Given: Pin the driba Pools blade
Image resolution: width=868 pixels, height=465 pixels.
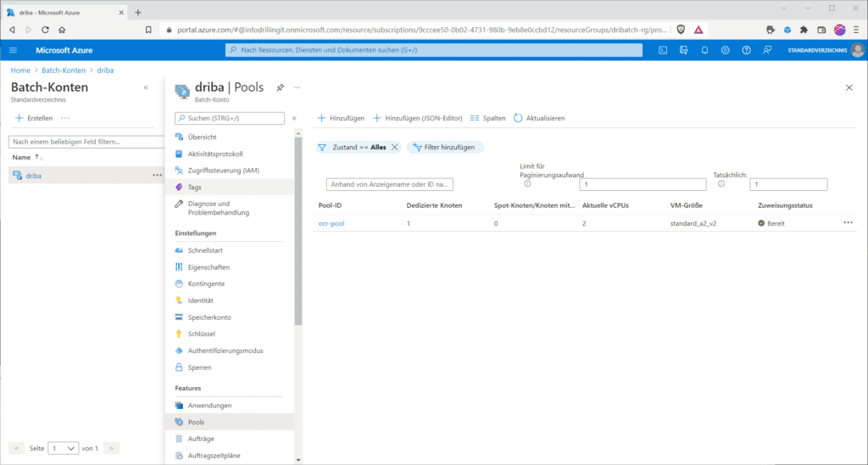Looking at the screenshot, I should [x=280, y=87].
